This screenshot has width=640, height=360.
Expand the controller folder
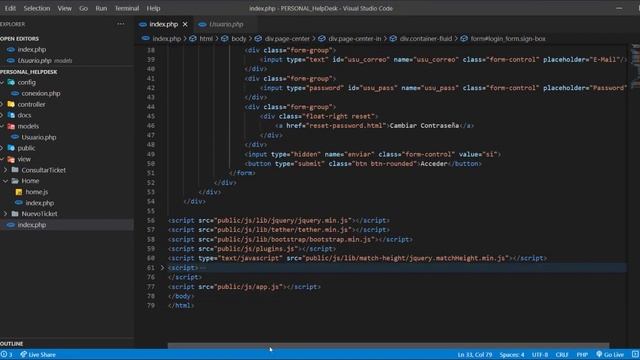click(x=31, y=104)
